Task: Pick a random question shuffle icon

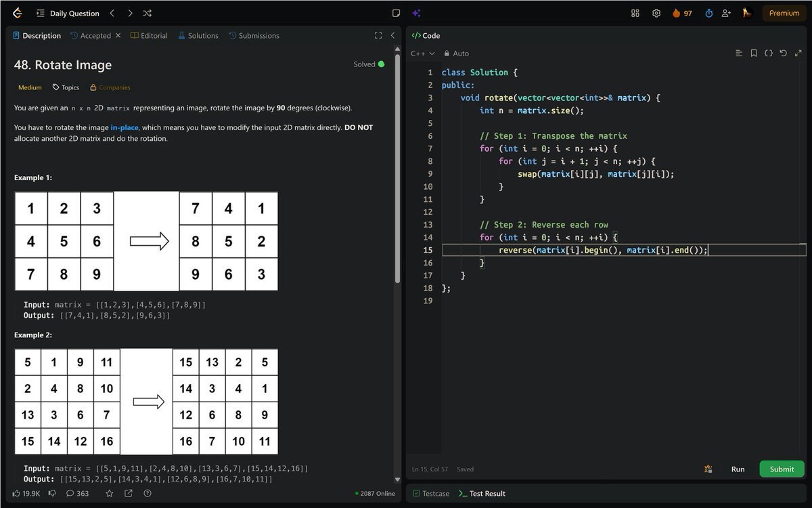Action: tap(148, 13)
